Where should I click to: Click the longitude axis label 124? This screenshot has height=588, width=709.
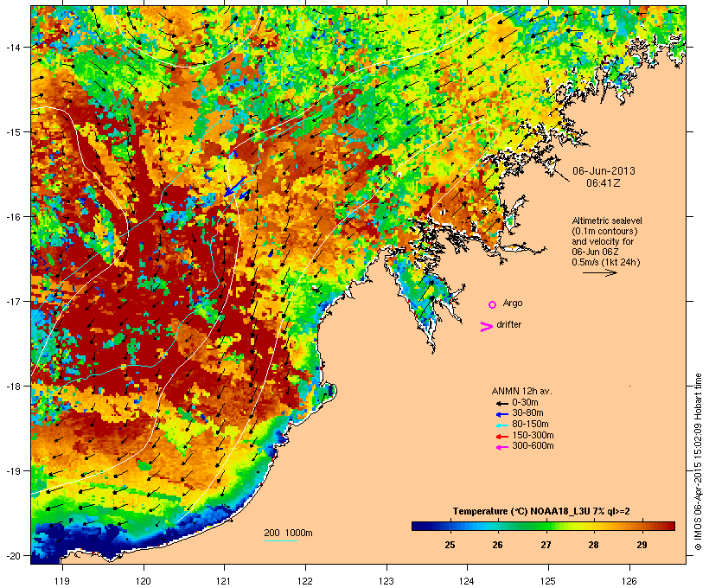point(467,581)
